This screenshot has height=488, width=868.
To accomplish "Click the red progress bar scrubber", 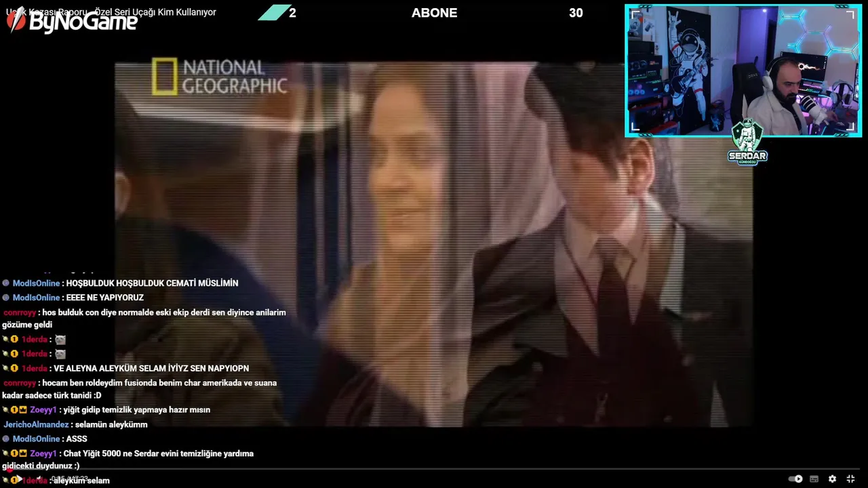I will pyautogui.click(x=9, y=469).
